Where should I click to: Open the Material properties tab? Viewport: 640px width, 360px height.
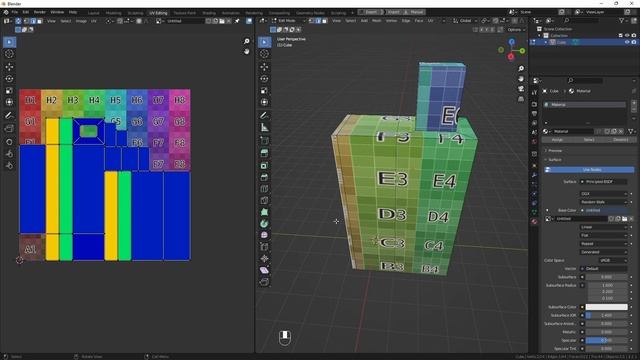(534, 221)
